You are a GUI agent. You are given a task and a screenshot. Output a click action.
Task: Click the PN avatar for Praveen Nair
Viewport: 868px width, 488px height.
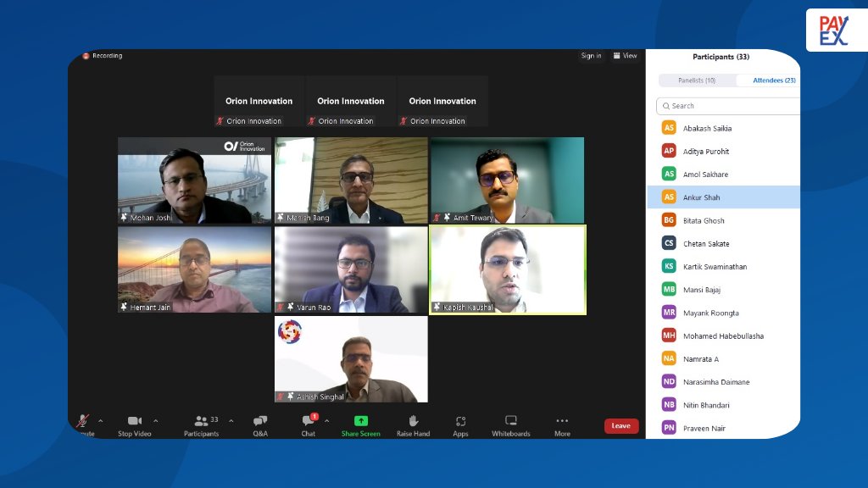pyautogui.click(x=669, y=428)
